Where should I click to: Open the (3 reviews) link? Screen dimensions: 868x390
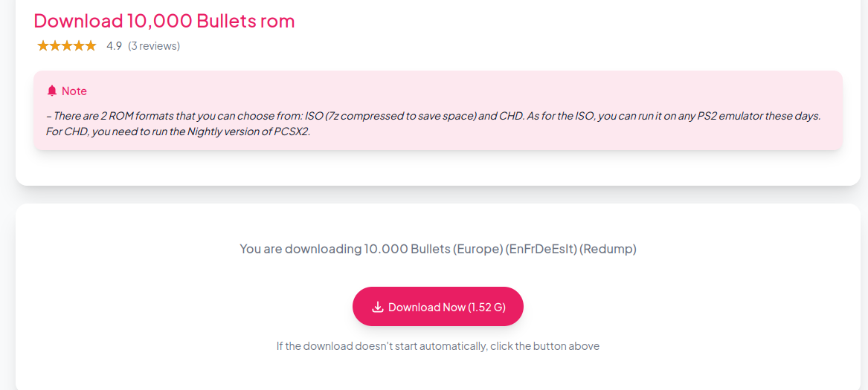pos(154,46)
